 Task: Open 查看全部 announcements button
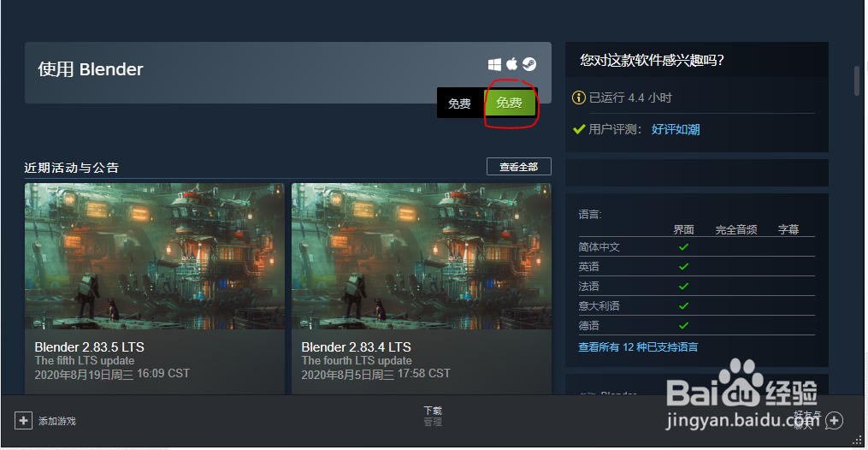519,167
